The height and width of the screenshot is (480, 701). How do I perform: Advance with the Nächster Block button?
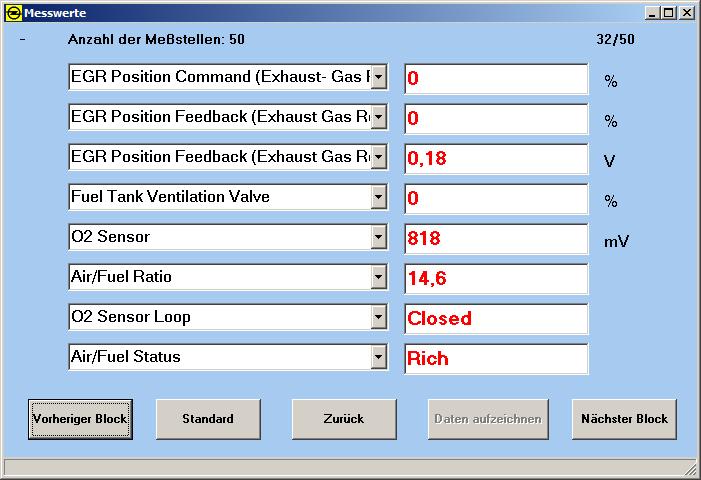624,419
